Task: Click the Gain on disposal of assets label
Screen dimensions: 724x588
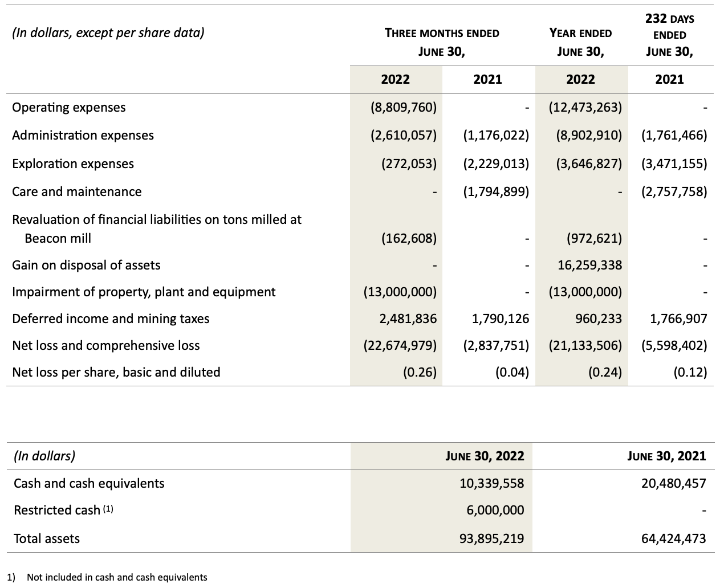Action: pos(86,265)
